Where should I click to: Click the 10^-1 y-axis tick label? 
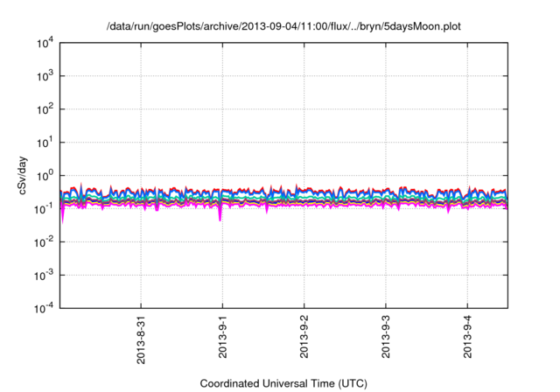pyautogui.click(x=44, y=209)
